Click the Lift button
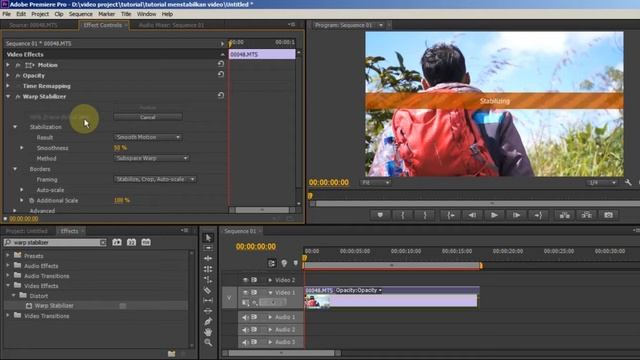Image resolution: width=640 pixels, height=360 pixels. tap(565, 215)
